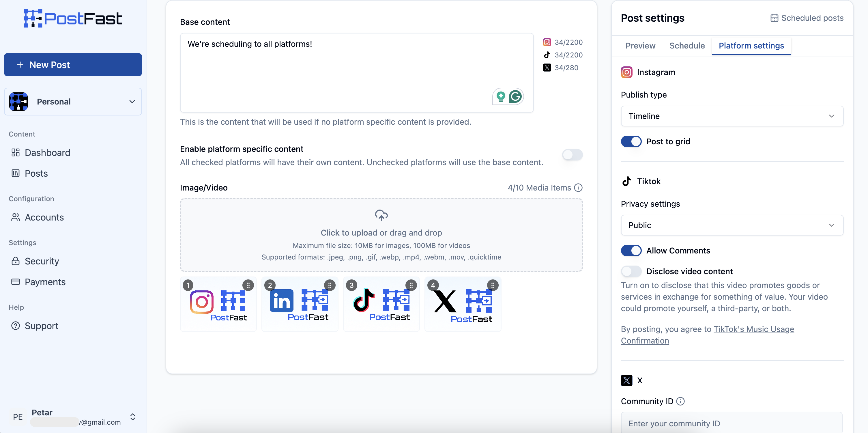Screen dimensions: 868x433
Task: Switch to the Schedule tab
Action: pyautogui.click(x=687, y=46)
